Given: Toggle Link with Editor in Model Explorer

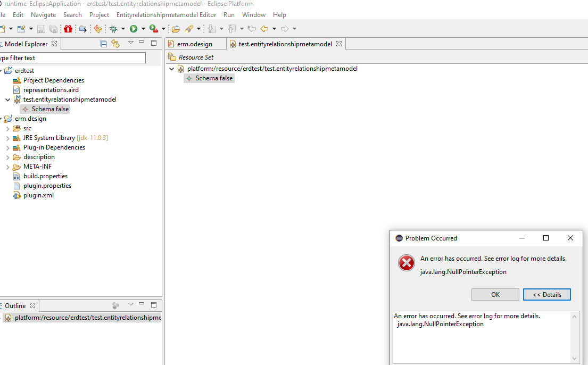Looking at the screenshot, I should tap(115, 44).
